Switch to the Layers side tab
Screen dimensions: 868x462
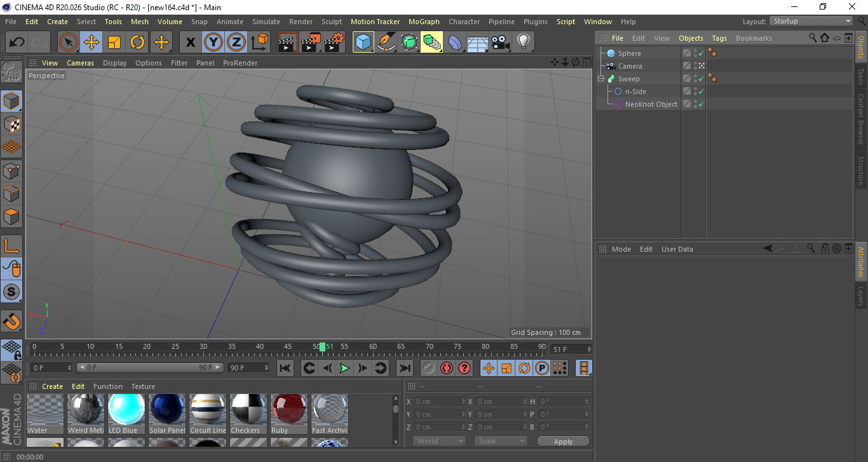point(861,296)
